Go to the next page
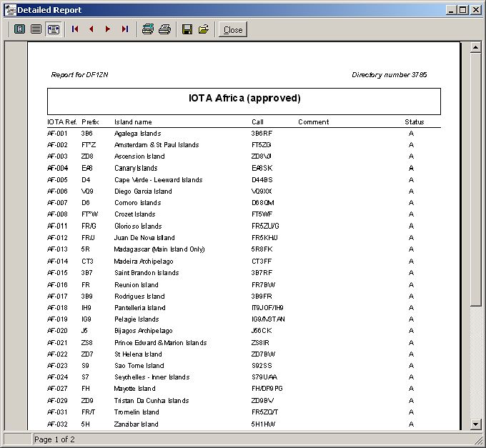486x448 pixels. pos(108,29)
